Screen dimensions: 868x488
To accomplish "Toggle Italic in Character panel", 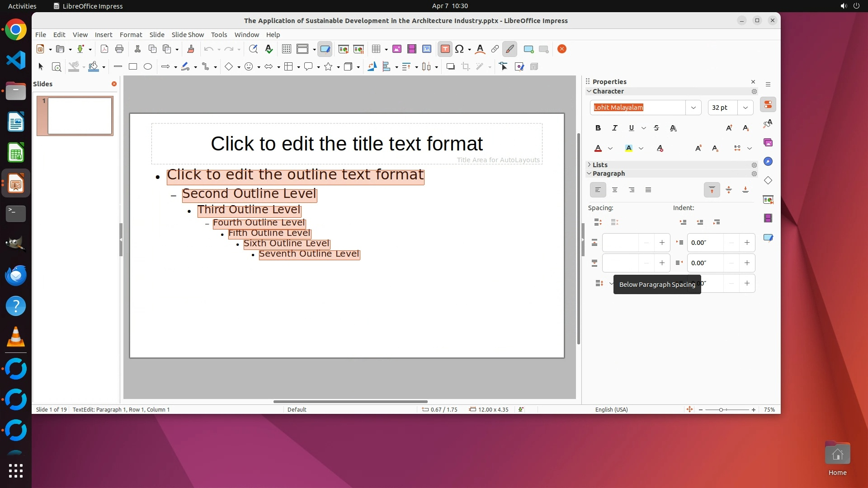I will [x=614, y=128].
